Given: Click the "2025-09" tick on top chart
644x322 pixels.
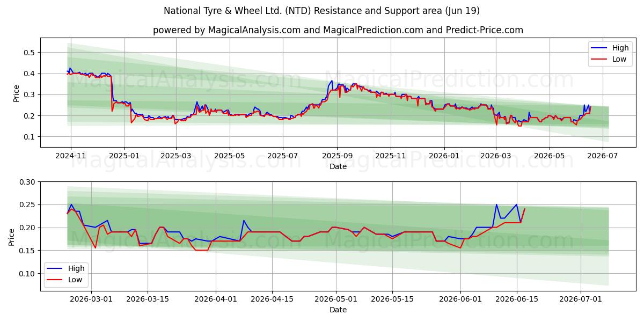Looking at the screenshot, I should coord(338,156).
